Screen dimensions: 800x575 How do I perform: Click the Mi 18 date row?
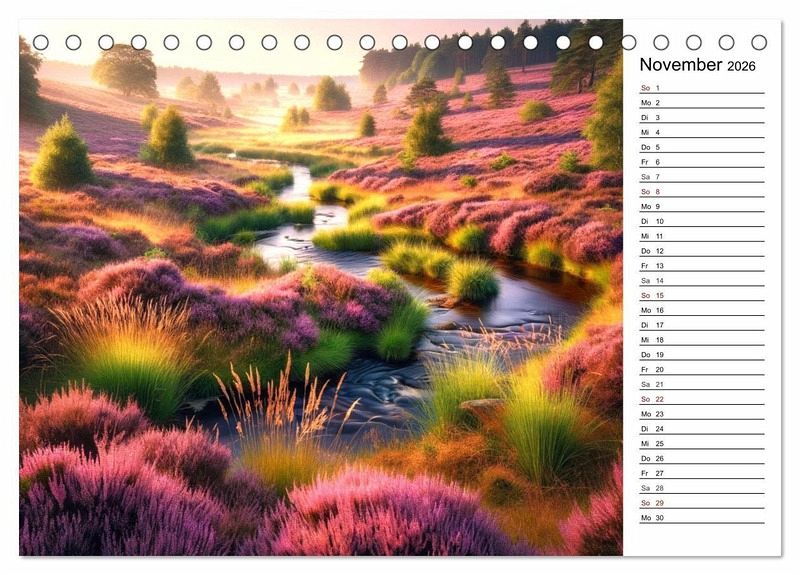coord(701,340)
